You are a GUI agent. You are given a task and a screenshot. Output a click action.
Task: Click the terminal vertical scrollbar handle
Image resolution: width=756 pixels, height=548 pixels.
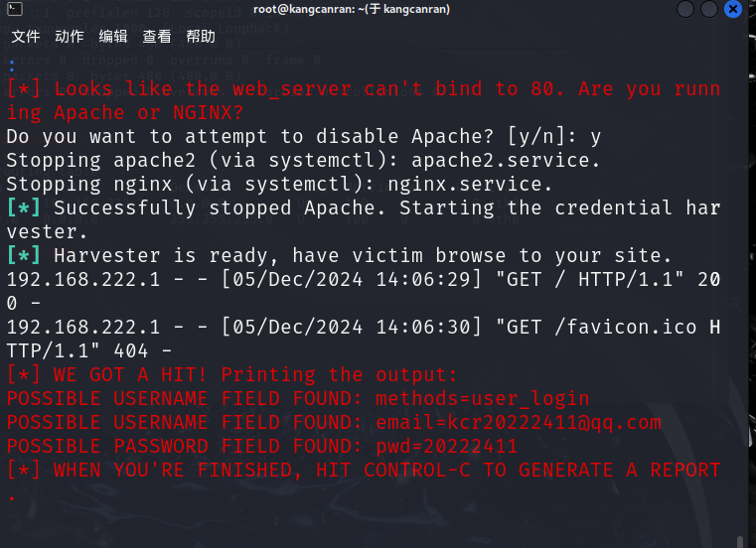tap(740, 542)
